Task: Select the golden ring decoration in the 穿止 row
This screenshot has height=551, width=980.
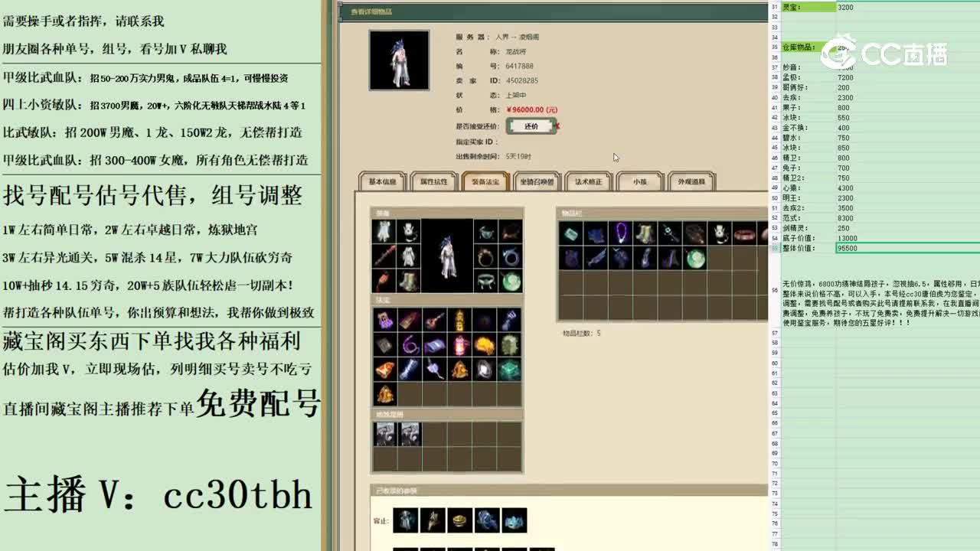Action: click(x=460, y=520)
